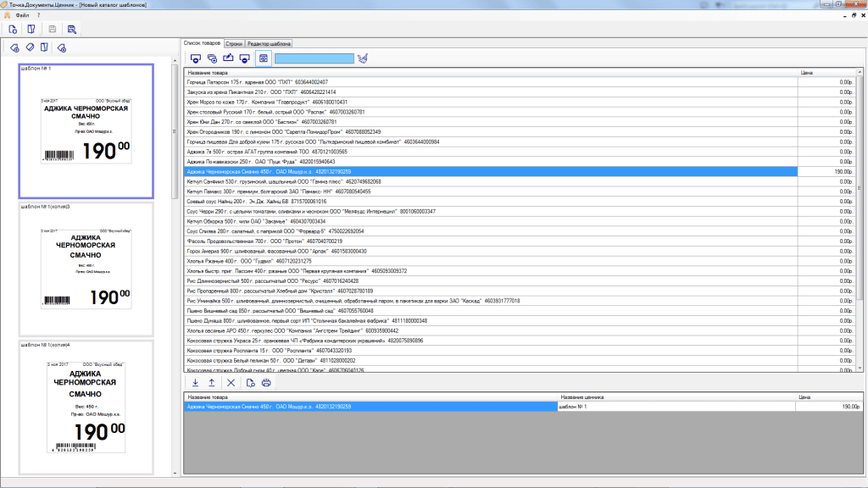Open a template catalog file
This screenshot has height=488, width=868.
click(x=31, y=30)
